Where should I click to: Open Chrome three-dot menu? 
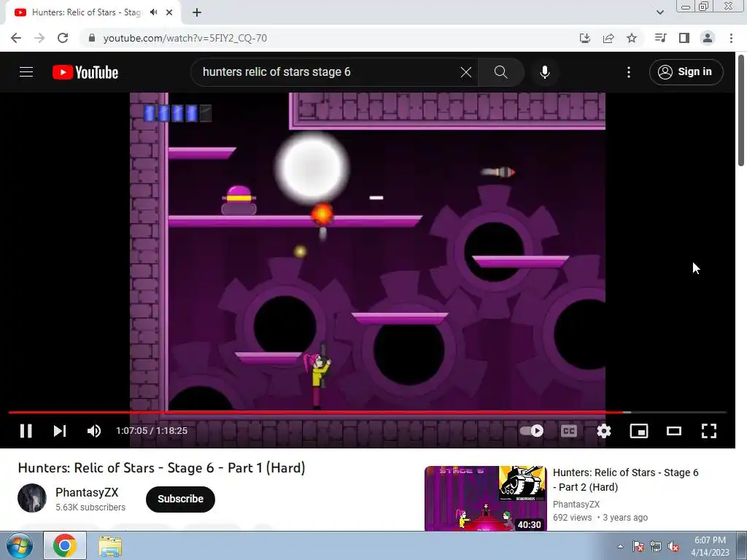point(731,38)
